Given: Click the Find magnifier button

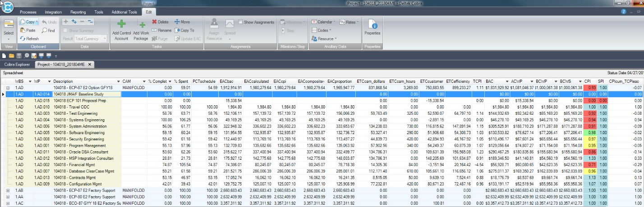Looking at the screenshot, I should click(x=48, y=30).
